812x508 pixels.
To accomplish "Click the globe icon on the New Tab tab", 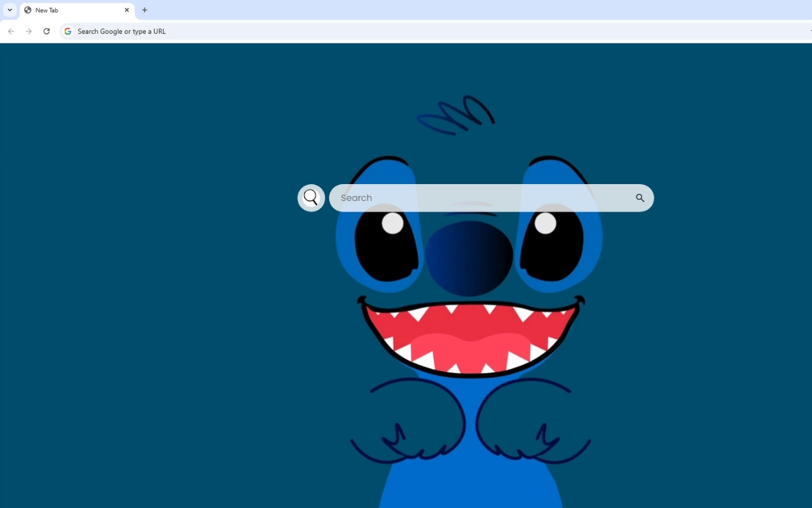I will click(27, 10).
